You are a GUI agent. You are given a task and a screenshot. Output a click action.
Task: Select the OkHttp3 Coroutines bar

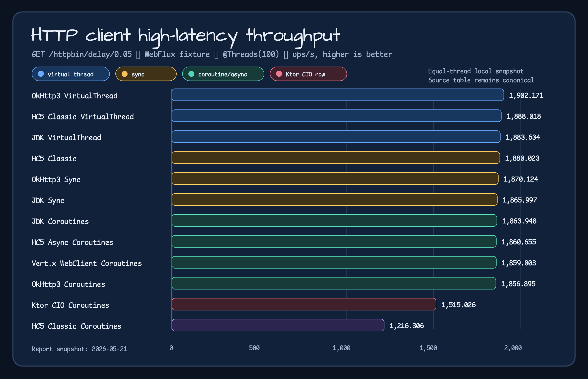[334, 283]
